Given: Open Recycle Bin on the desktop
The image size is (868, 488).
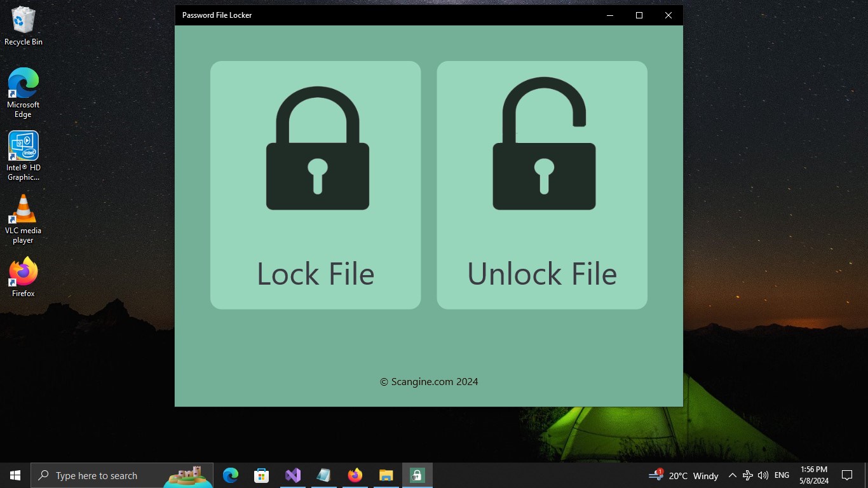Looking at the screenshot, I should 23,20.
